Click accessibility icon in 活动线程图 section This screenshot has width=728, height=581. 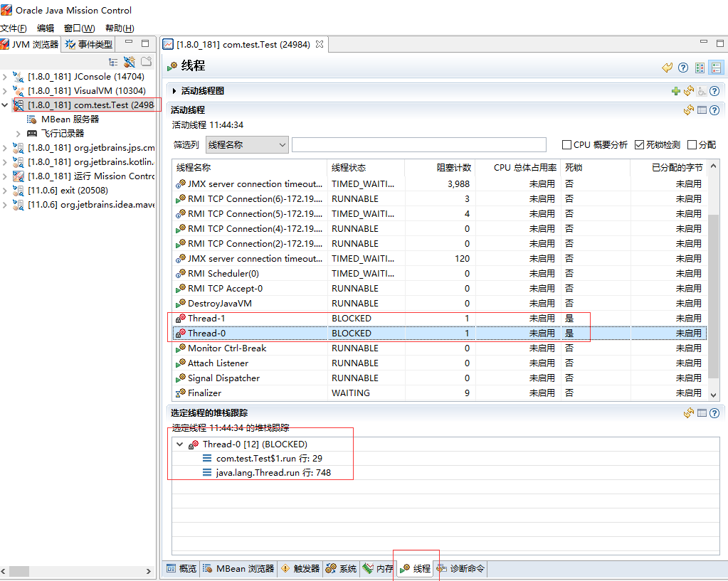[702, 91]
